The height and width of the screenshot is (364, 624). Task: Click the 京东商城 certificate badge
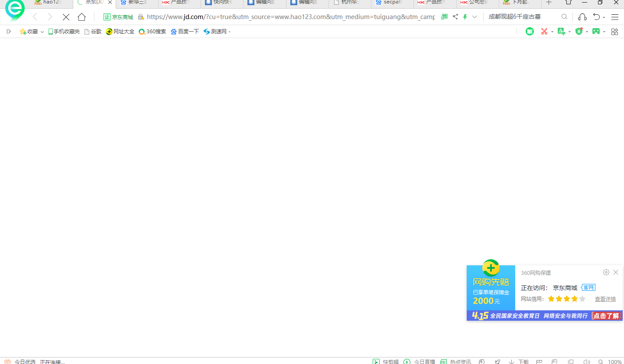click(118, 17)
